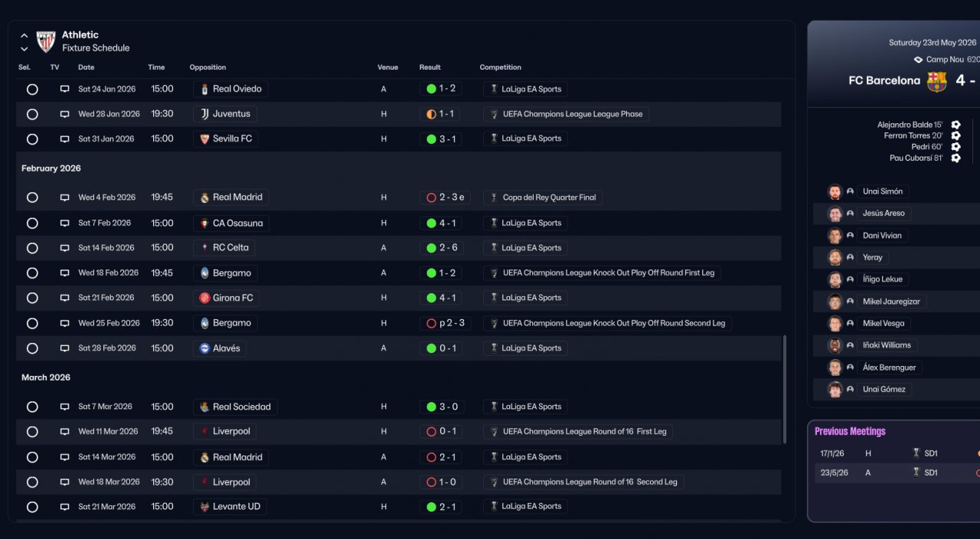Click the up chevron beside Athletic
Screen dimensions: 980x539
tap(24, 35)
